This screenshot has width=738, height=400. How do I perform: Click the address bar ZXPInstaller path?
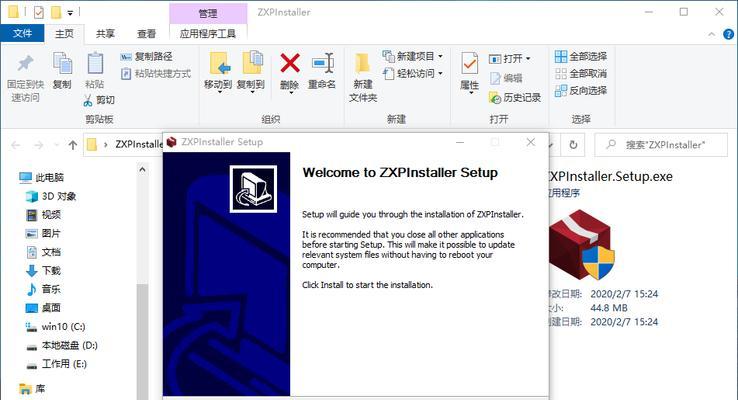point(138,144)
